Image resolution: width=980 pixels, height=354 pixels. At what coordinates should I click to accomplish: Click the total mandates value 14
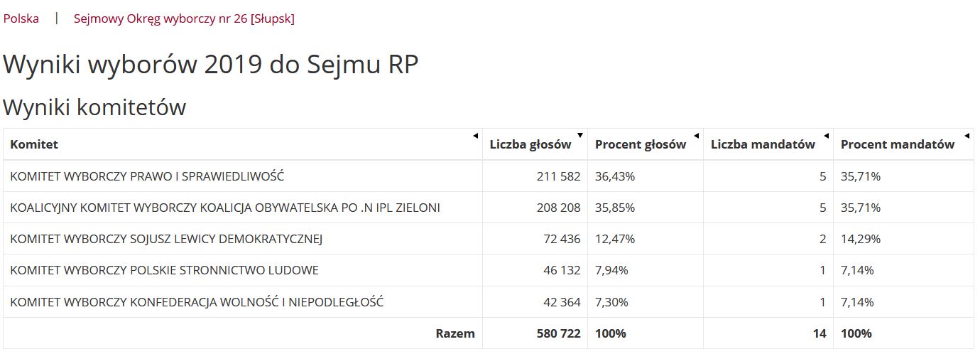point(819,333)
